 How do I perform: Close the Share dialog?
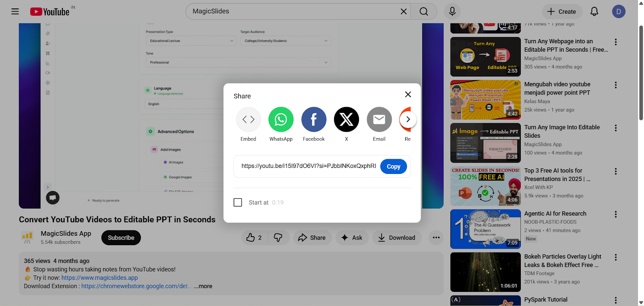(408, 94)
